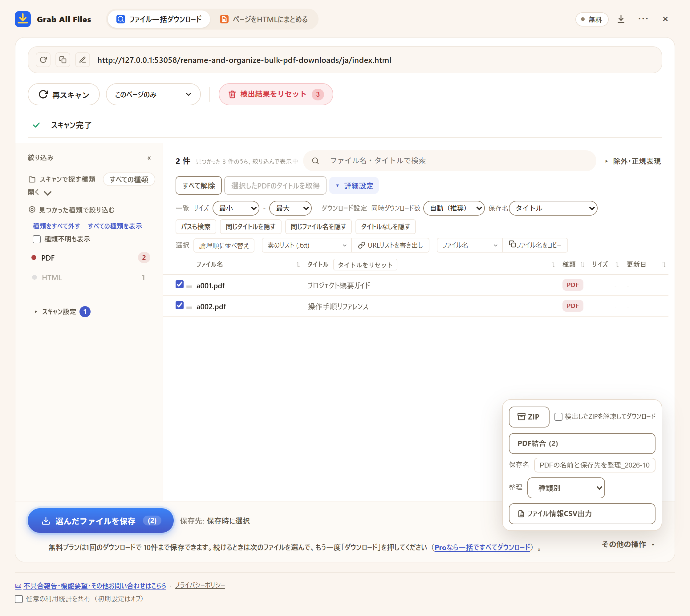
Task: Copy the URL with the copy icon
Action: click(63, 60)
